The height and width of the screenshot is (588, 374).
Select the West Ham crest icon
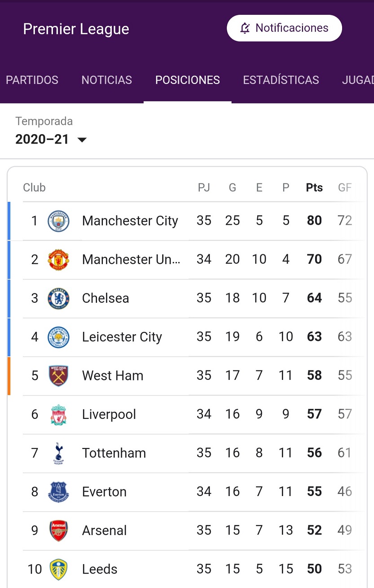pyautogui.click(x=58, y=376)
